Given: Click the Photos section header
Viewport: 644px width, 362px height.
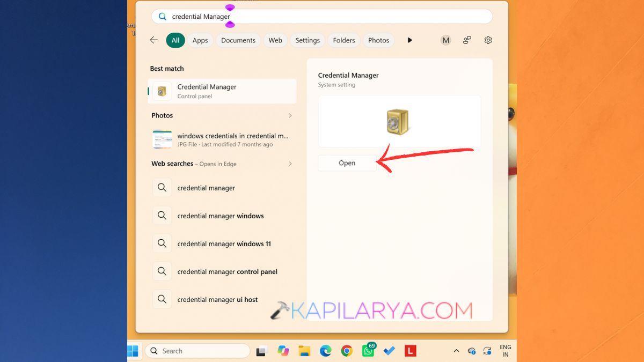Looking at the screenshot, I should click(x=162, y=115).
